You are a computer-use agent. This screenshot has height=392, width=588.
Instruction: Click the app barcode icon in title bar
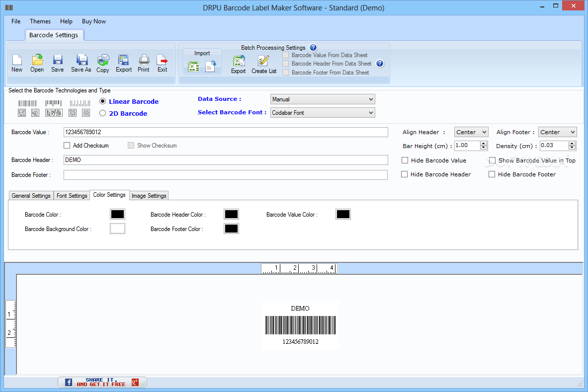9,7
